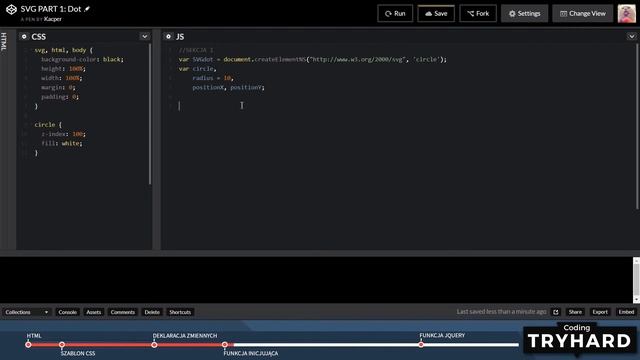Show keyboard Shortcuts
The image size is (640, 360).
tap(180, 312)
